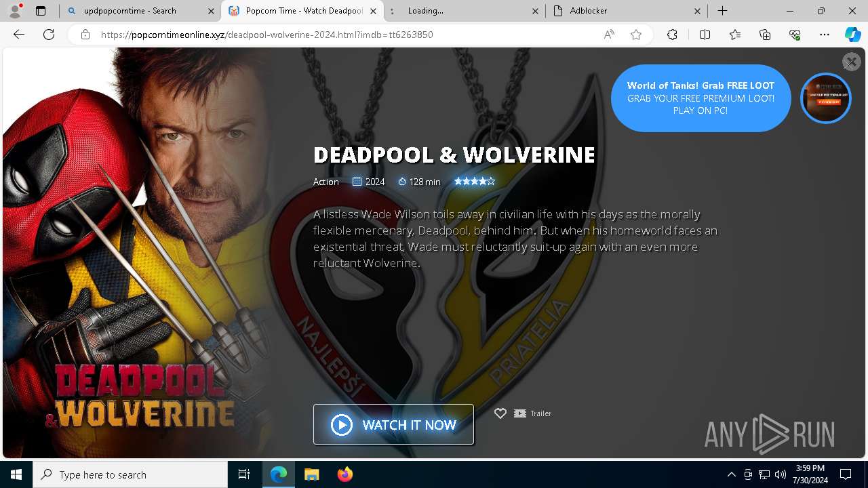Close the Adblocker tab

697,11
